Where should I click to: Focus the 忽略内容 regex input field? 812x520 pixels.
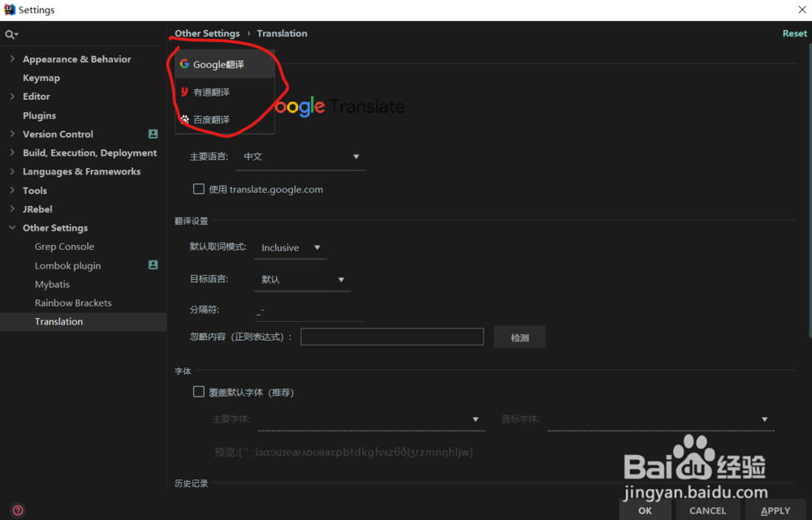tap(392, 337)
